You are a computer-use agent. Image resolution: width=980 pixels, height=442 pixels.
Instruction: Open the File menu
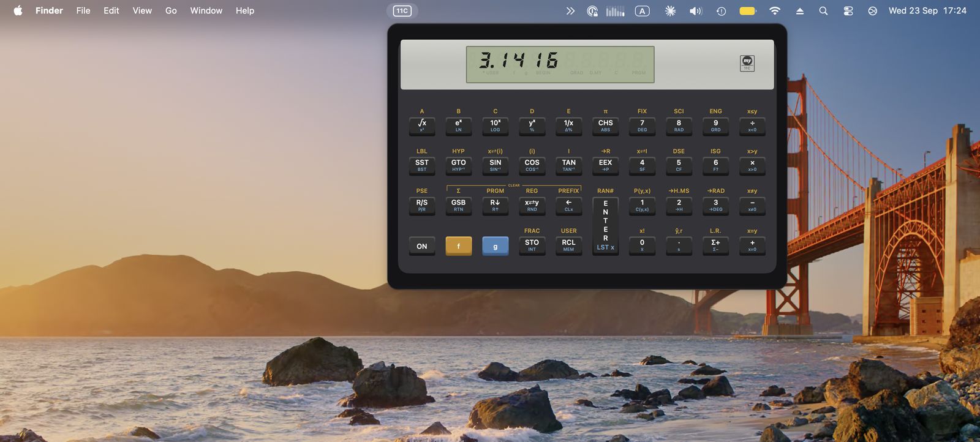click(83, 10)
